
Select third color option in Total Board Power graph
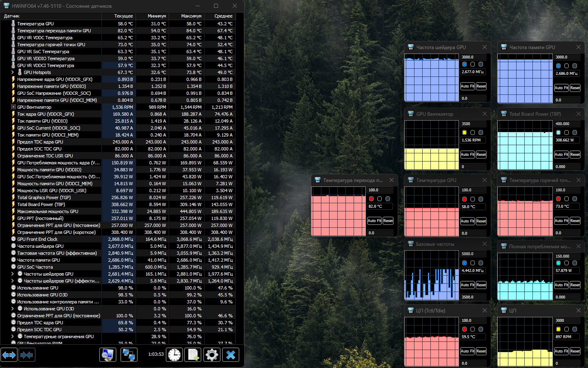[x=575, y=132]
